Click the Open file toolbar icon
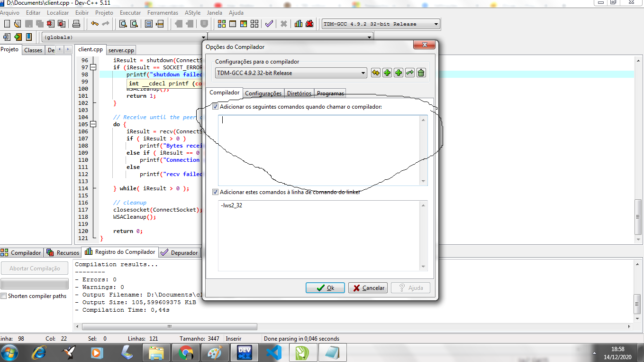 click(18, 24)
